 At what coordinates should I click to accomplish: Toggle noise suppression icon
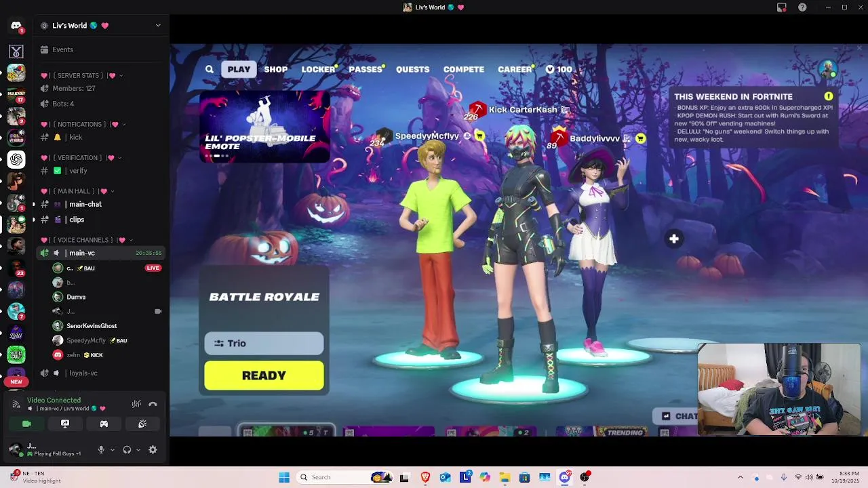pos(136,404)
